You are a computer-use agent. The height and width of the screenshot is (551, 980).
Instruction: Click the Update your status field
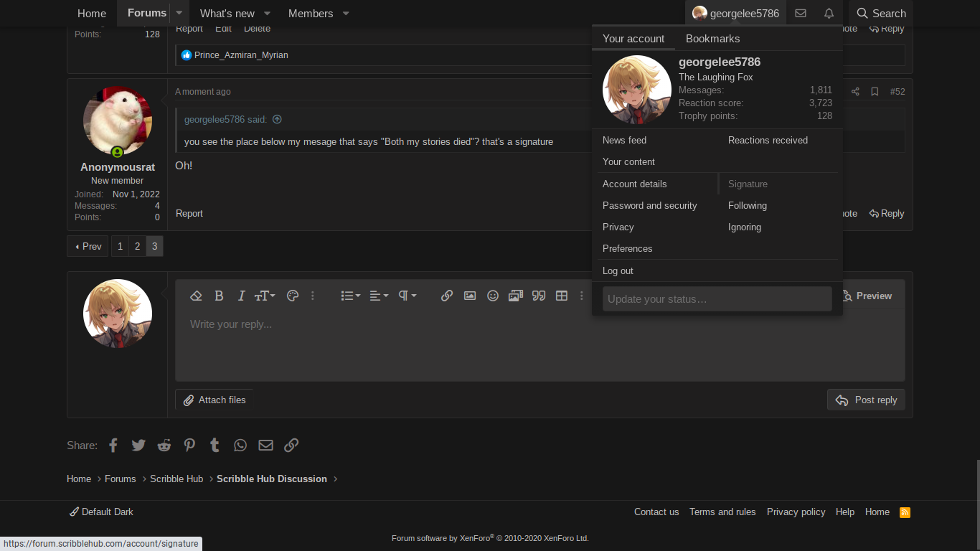[717, 298]
